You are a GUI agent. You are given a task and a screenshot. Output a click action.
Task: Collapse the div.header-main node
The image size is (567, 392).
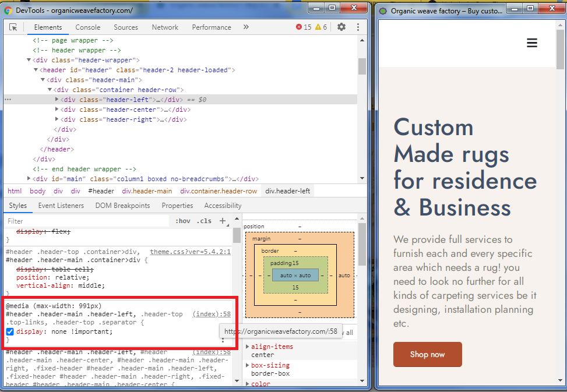43,80
